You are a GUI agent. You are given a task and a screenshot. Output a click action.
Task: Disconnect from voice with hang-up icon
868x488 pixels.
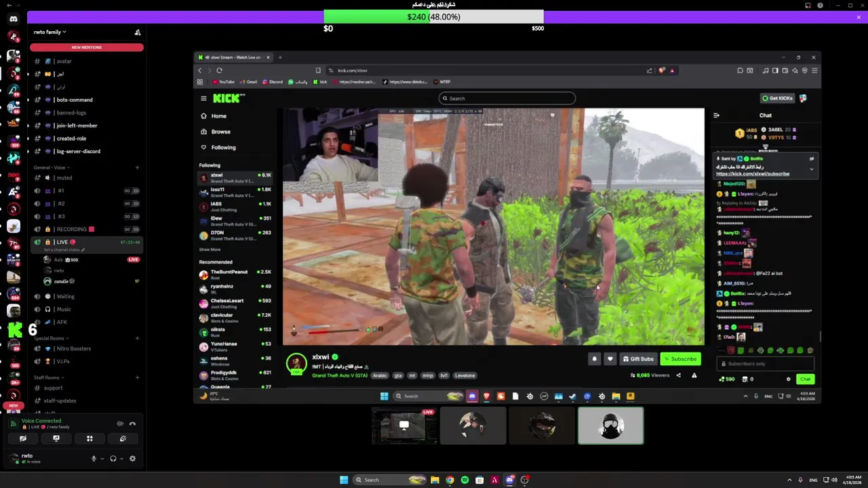(133, 424)
